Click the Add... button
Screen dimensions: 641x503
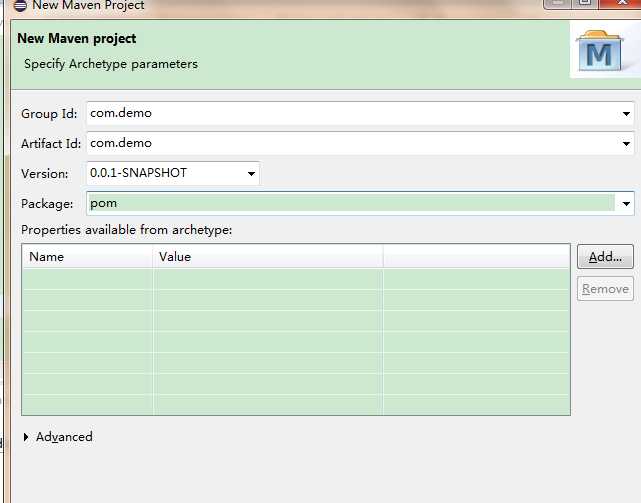point(605,257)
